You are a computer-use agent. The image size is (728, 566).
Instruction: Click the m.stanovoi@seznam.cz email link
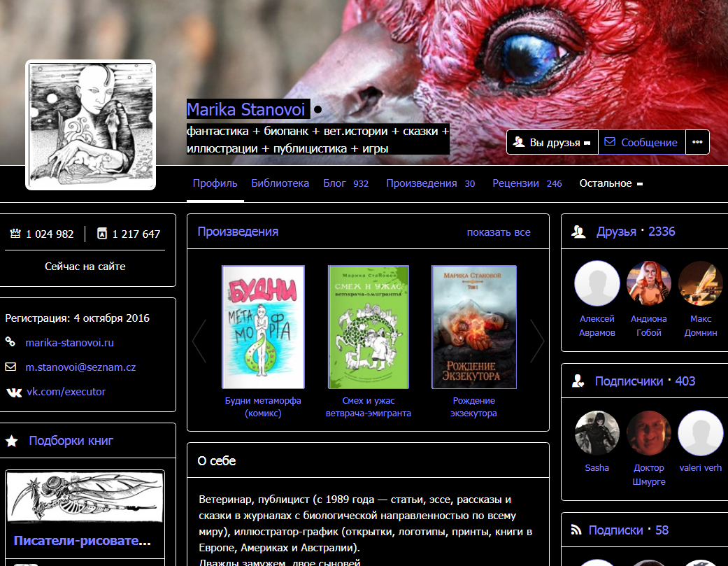[x=81, y=367]
